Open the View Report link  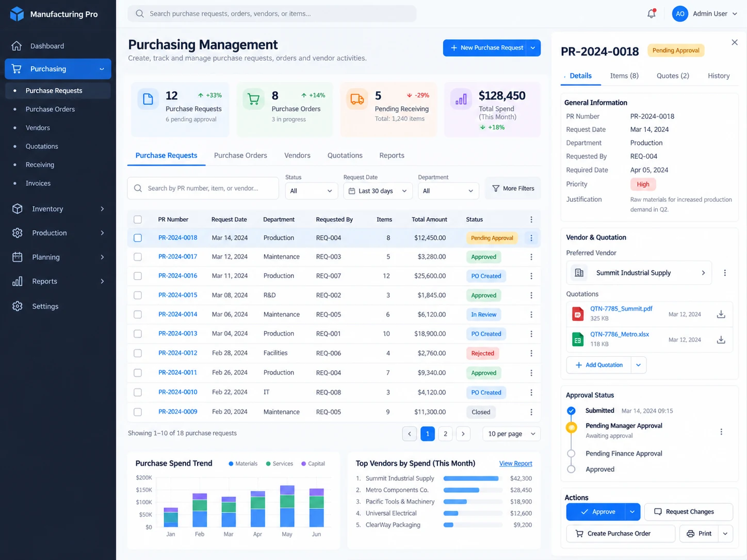click(515, 464)
